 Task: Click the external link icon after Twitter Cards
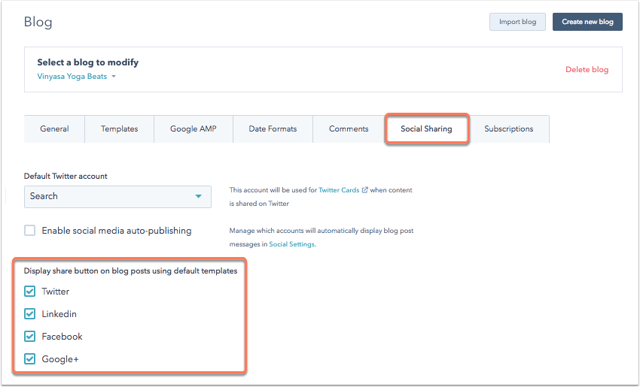pyautogui.click(x=365, y=190)
